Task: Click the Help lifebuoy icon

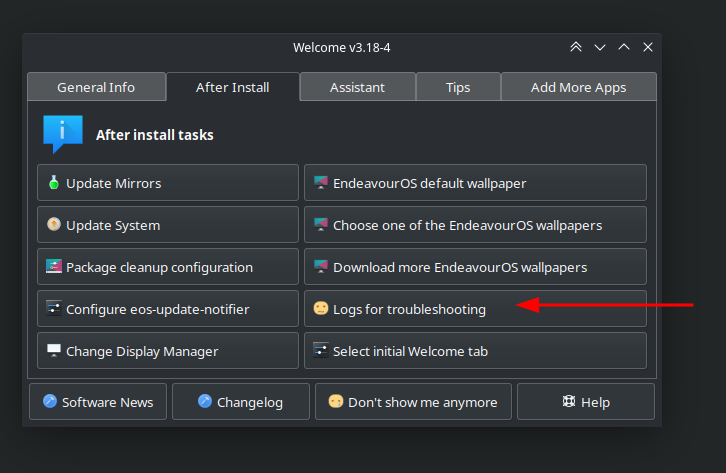Action: click(568, 402)
